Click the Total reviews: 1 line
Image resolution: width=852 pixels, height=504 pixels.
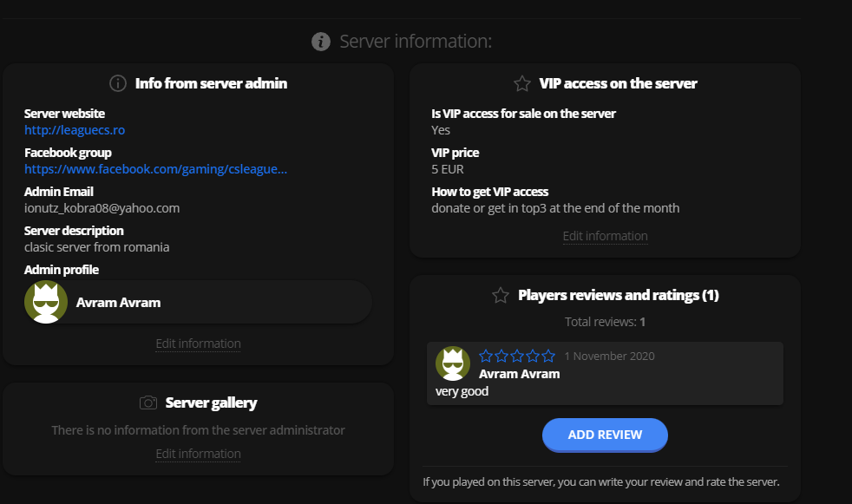605,322
